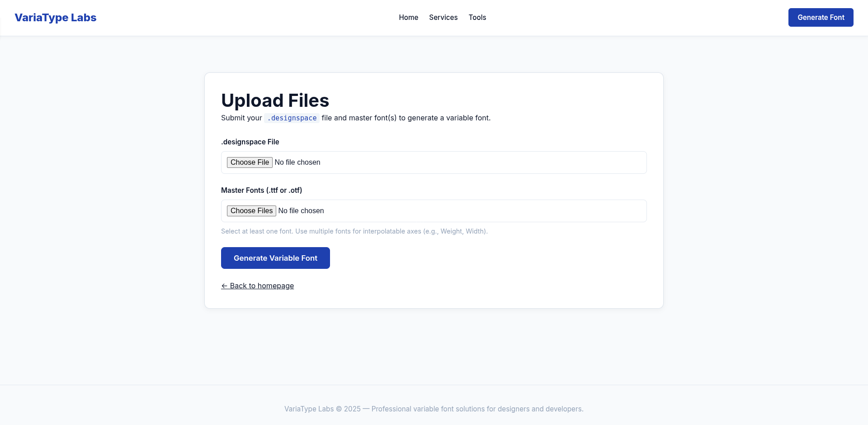Click the .designspace file input field
The image size is (868, 425).
434,162
